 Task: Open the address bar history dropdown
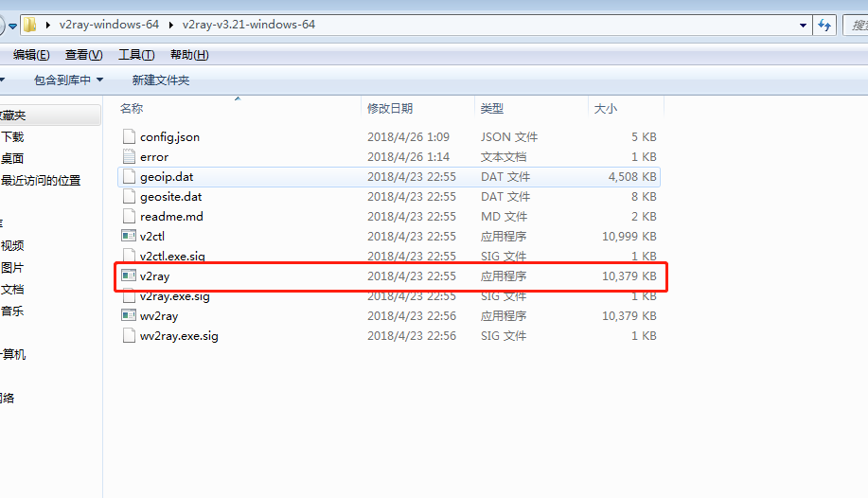[803, 25]
